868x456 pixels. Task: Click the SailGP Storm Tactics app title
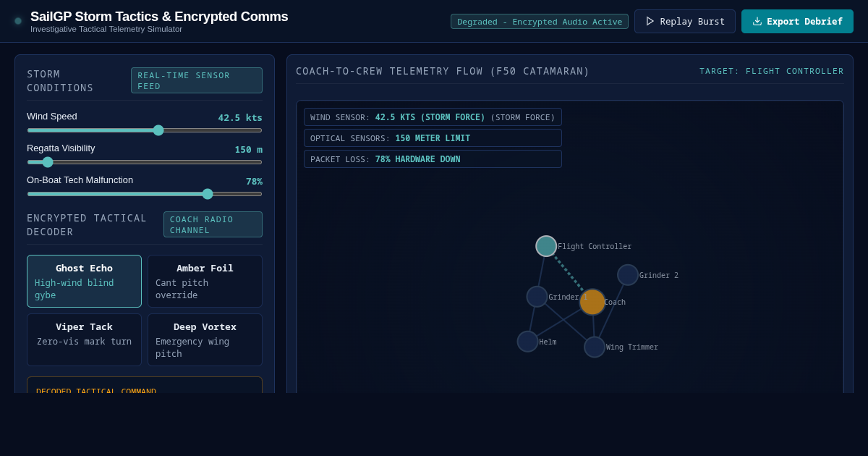click(x=159, y=17)
